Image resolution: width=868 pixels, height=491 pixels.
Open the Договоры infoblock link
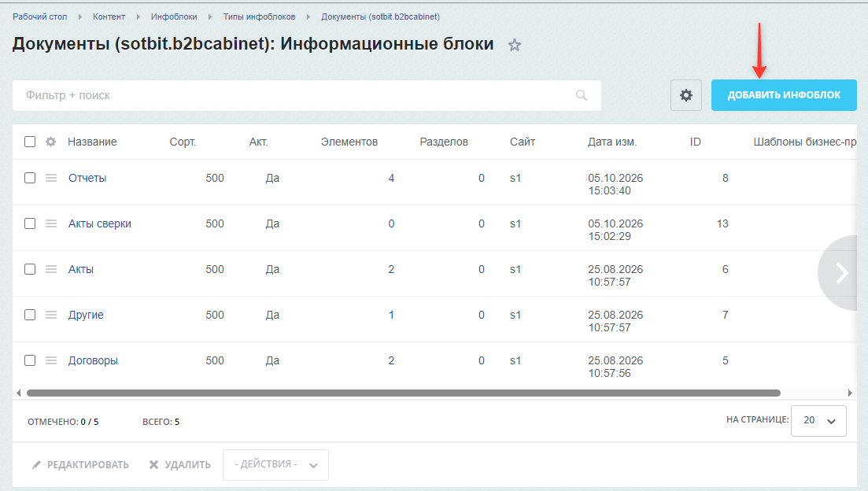[93, 361]
